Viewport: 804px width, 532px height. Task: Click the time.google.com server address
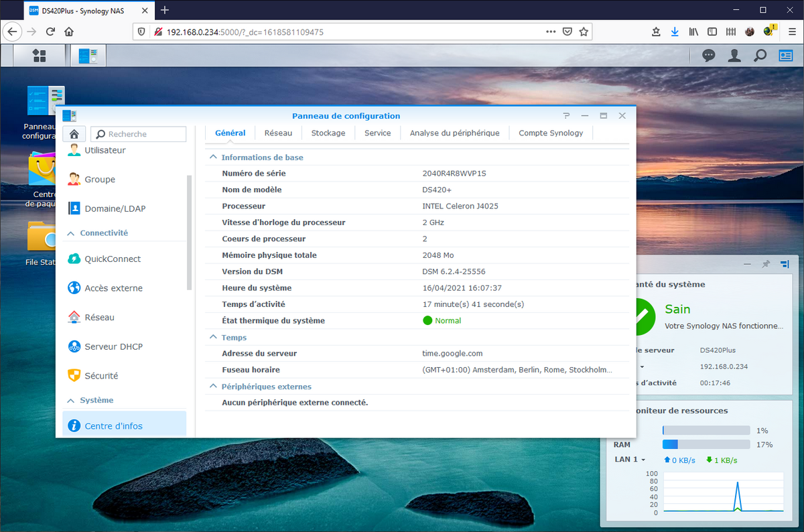pos(452,353)
